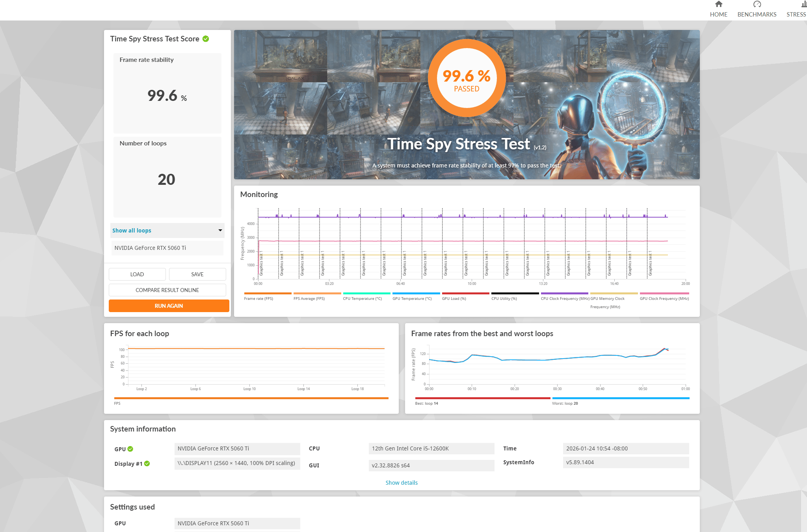Click the 99.6 % PASSED score circle
This screenshot has width=807, height=532.
[x=467, y=78]
